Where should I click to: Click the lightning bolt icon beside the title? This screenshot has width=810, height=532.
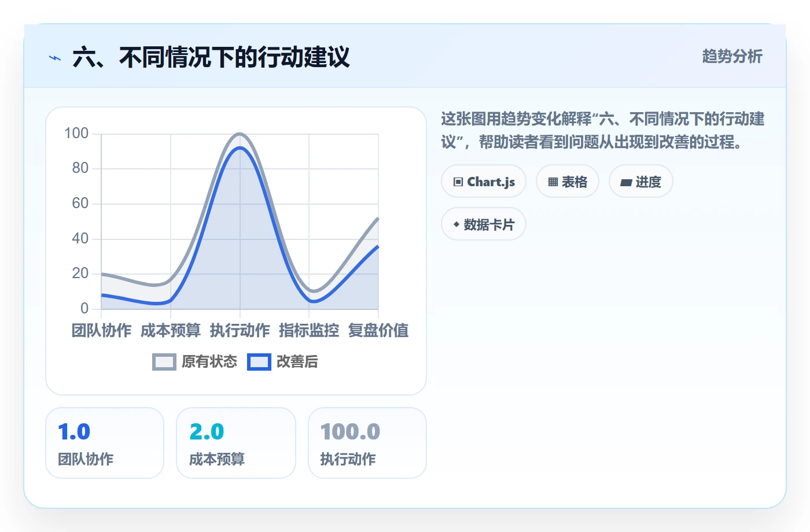[55, 58]
